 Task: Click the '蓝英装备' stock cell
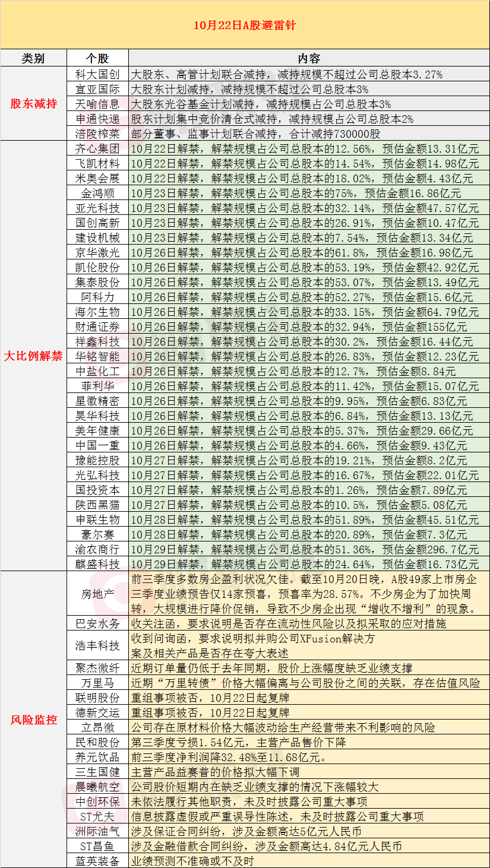pos(97,861)
